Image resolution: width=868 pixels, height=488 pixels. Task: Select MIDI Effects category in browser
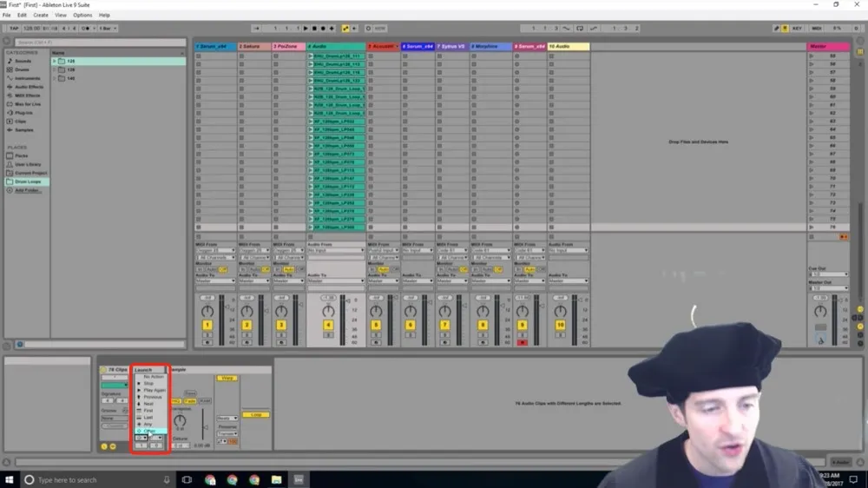click(27, 96)
